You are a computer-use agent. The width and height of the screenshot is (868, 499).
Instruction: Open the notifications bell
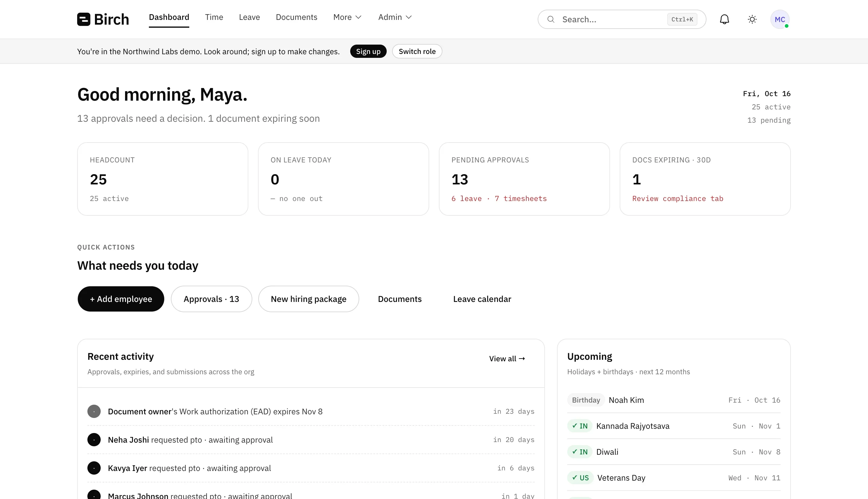725,19
